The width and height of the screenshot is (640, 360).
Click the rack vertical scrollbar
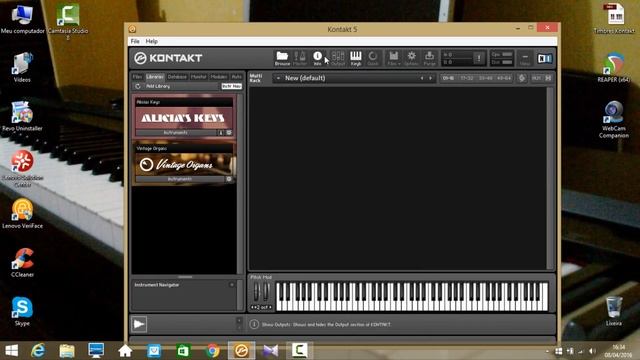click(550, 178)
